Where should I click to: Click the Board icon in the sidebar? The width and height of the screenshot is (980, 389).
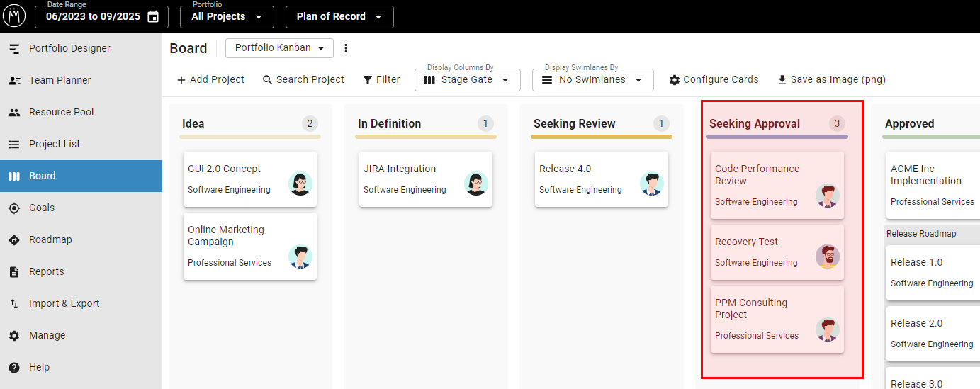pos(14,176)
